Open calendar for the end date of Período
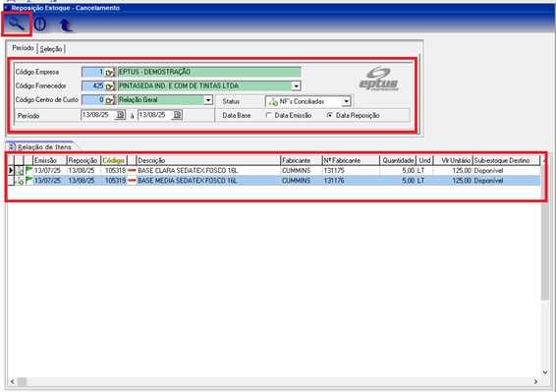The width and height of the screenshot is (556, 392). click(177, 115)
